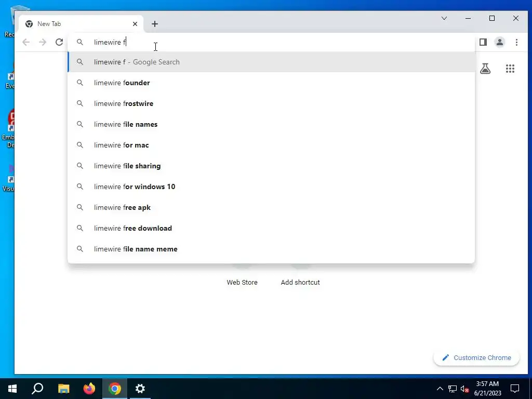The width and height of the screenshot is (532, 399).
Task: Click search icon beside 'limewire for mac'
Action: point(79,145)
